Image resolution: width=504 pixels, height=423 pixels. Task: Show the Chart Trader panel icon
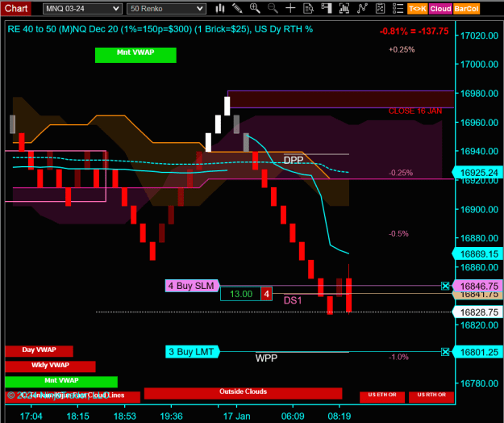click(327, 8)
